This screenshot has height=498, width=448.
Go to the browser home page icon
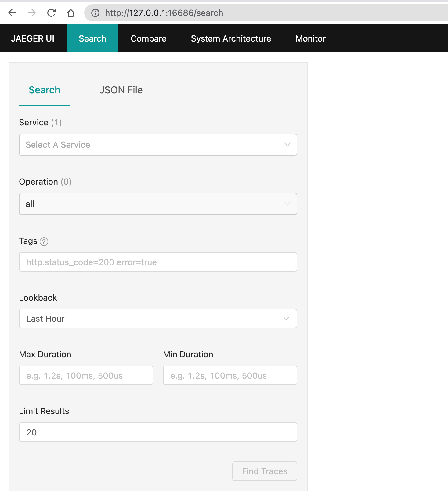(71, 13)
